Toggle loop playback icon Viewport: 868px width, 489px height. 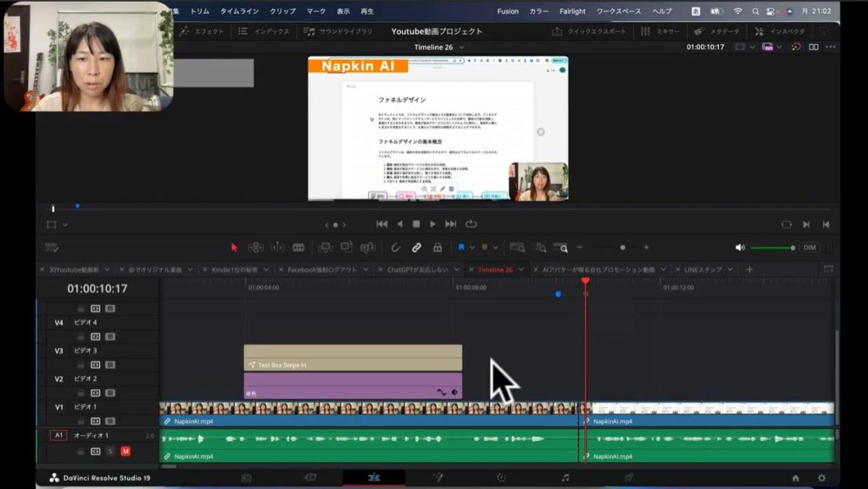coord(471,225)
